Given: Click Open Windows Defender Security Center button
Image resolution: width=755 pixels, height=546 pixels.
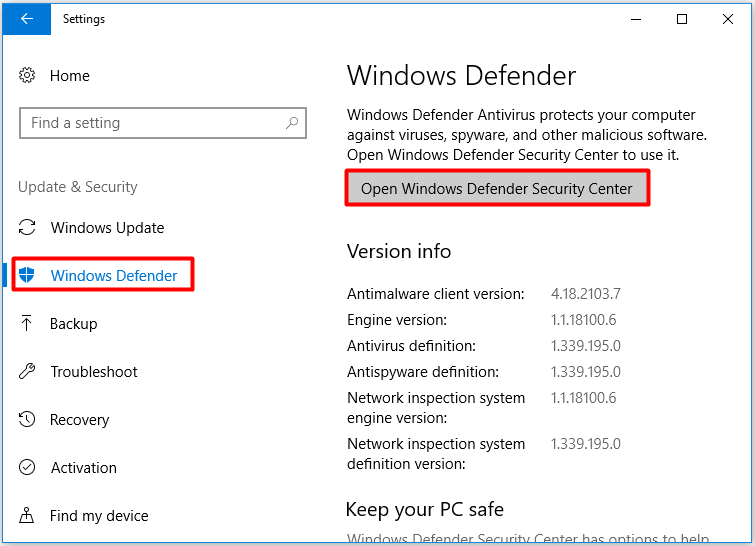Looking at the screenshot, I should tap(497, 188).
